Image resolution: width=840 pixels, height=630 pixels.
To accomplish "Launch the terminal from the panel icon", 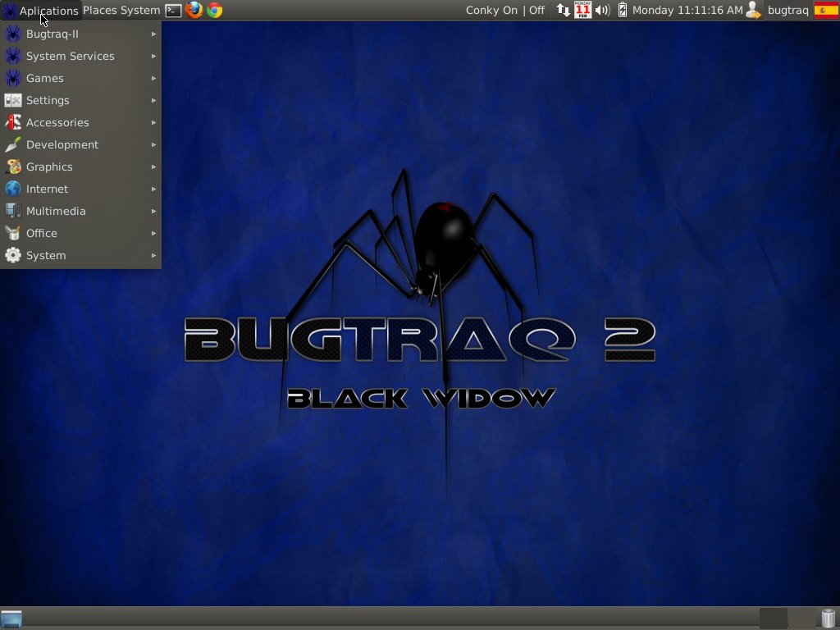I will click(173, 10).
